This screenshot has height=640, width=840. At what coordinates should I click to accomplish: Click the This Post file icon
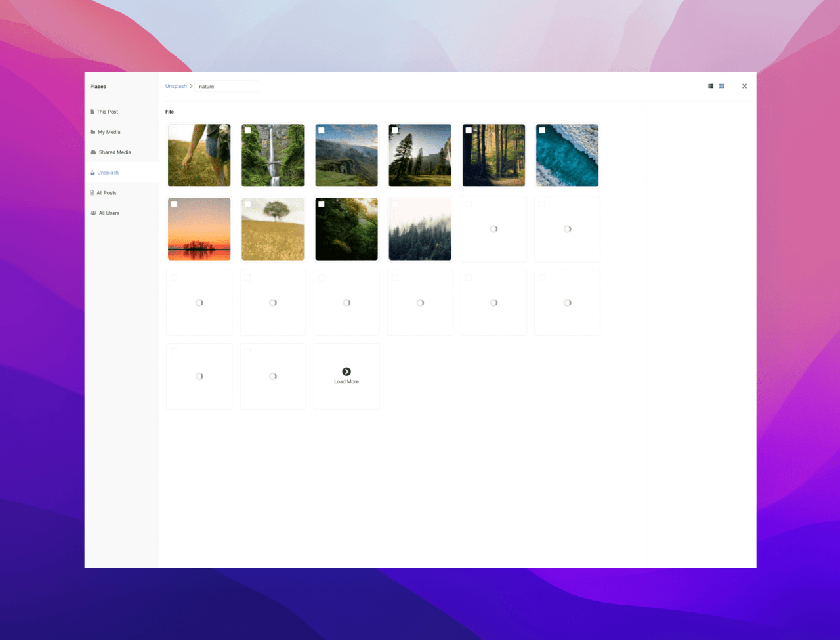[93, 112]
